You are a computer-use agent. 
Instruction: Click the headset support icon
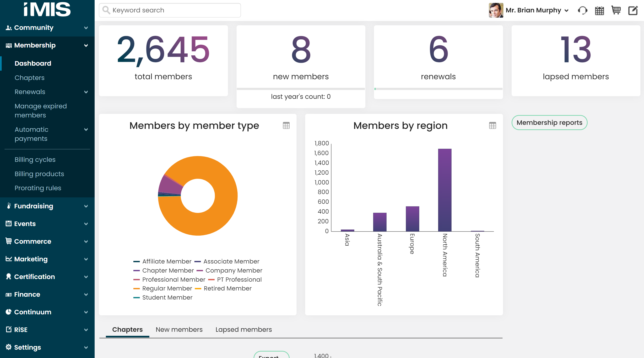pos(582,11)
